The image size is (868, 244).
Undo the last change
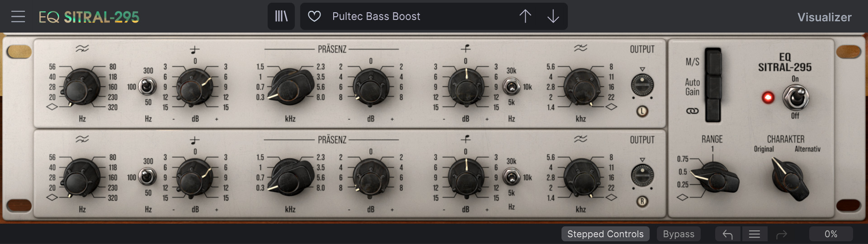(x=727, y=234)
